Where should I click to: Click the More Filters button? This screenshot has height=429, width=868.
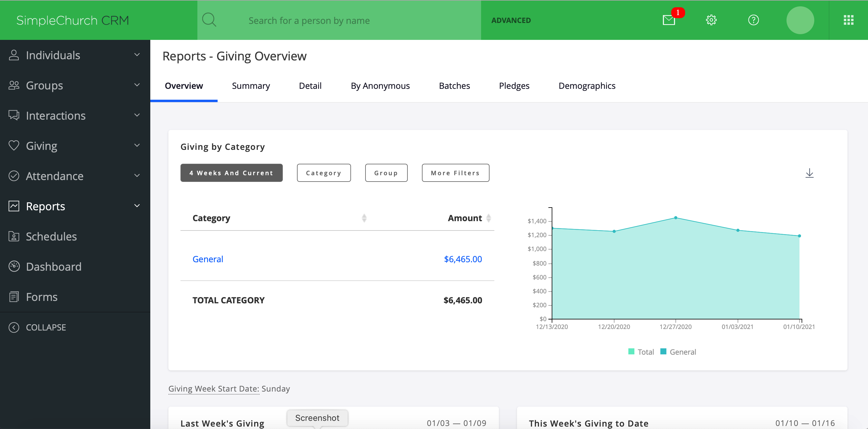click(456, 173)
